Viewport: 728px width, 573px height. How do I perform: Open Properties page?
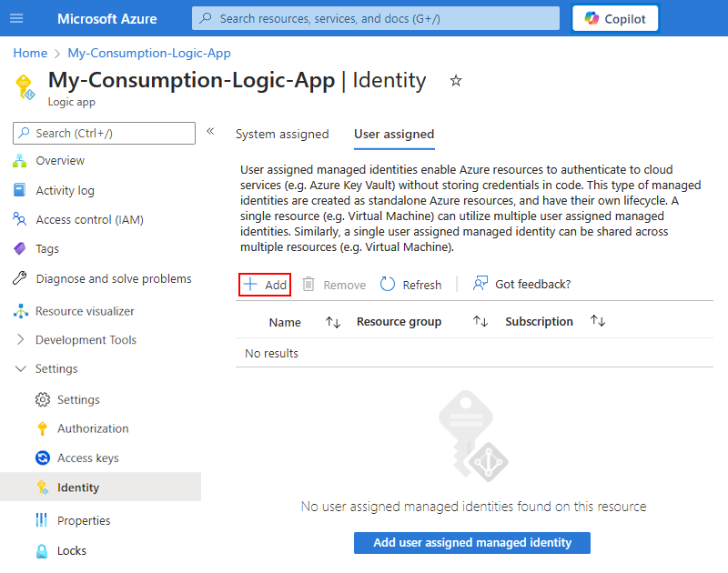(84, 520)
